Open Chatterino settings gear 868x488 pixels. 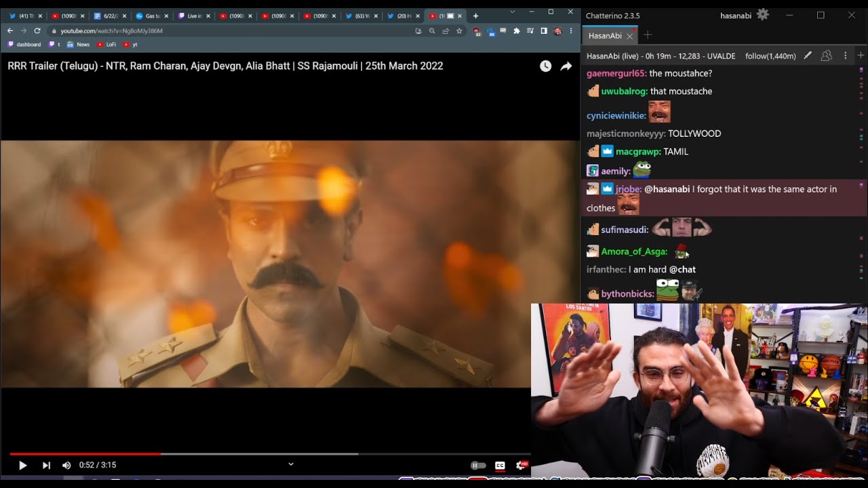pyautogui.click(x=763, y=14)
